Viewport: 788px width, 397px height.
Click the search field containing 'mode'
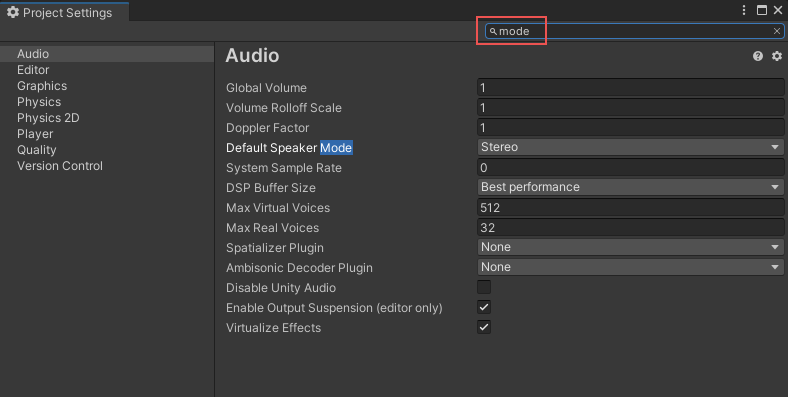[x=634, y=31]
